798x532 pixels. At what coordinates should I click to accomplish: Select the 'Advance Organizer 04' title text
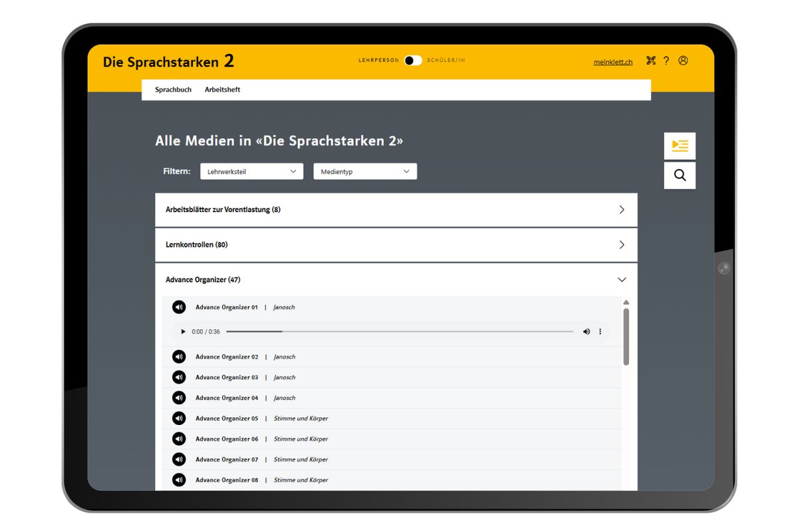[227, 398]
